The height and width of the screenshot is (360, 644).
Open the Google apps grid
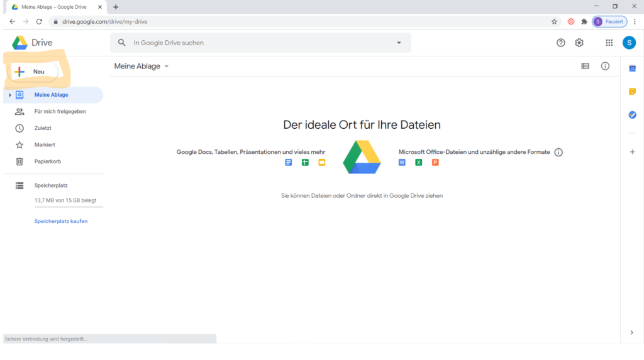609,43
